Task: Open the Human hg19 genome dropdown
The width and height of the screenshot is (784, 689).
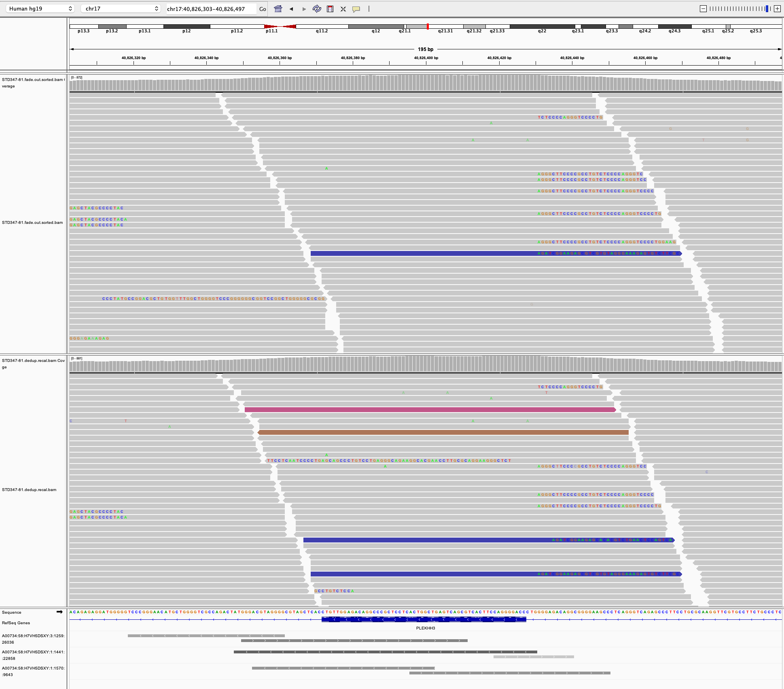Action: (40, 9)
